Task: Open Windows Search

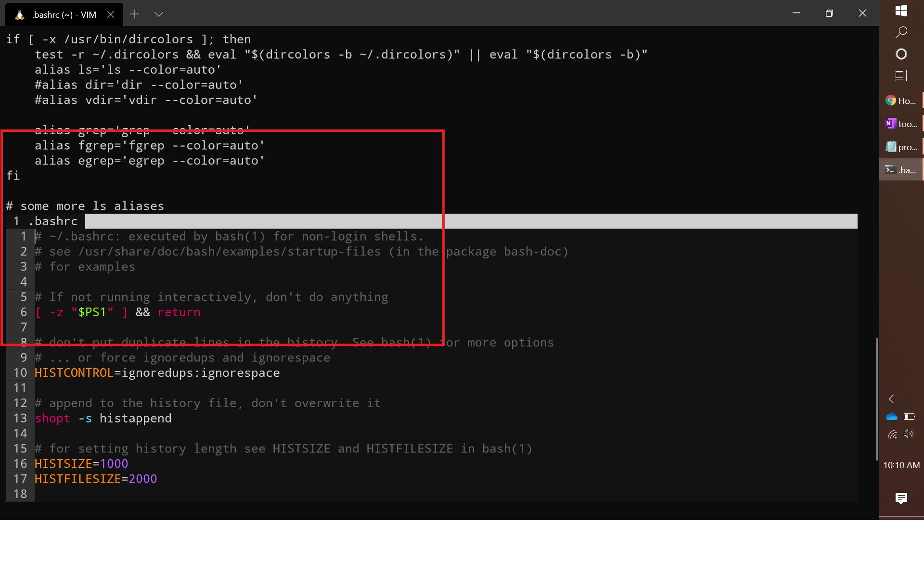Action: click(902, 32)
